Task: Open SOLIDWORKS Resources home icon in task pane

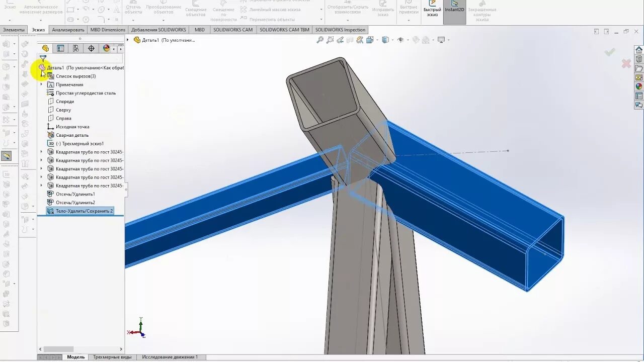Action: point(639,50)
